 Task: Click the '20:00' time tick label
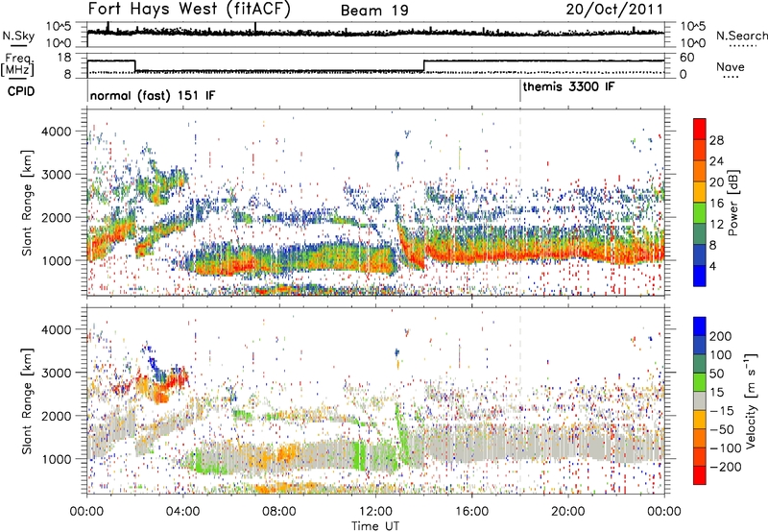(568, 512)
